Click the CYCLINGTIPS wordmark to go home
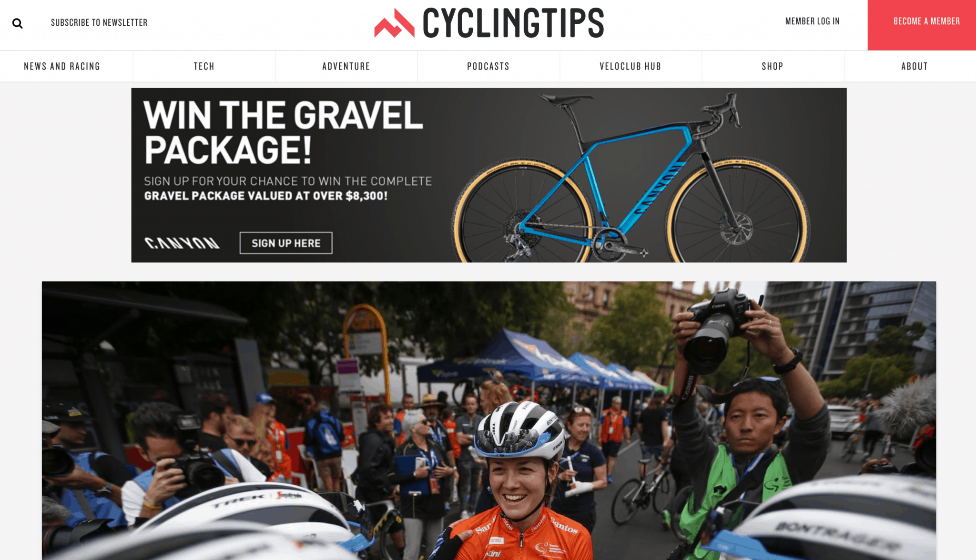Screen dimensions: 976x560 point(513,23)
